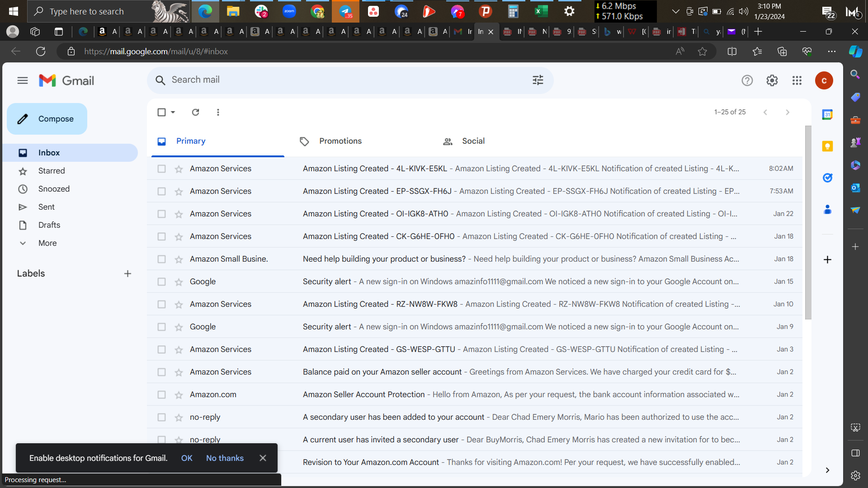Open the Inbox folder

tap(70, 153)
